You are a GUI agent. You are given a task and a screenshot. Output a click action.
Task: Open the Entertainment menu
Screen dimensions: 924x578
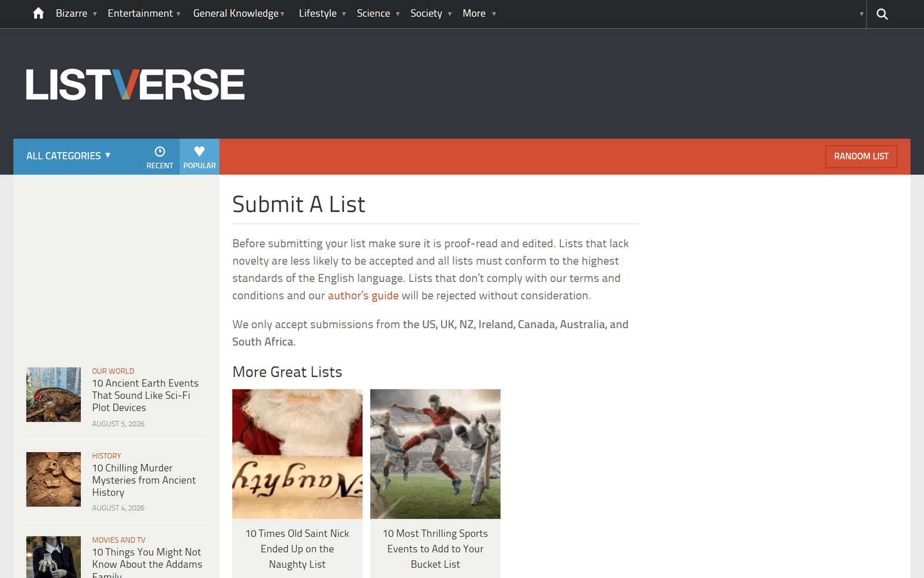[140, 13]
